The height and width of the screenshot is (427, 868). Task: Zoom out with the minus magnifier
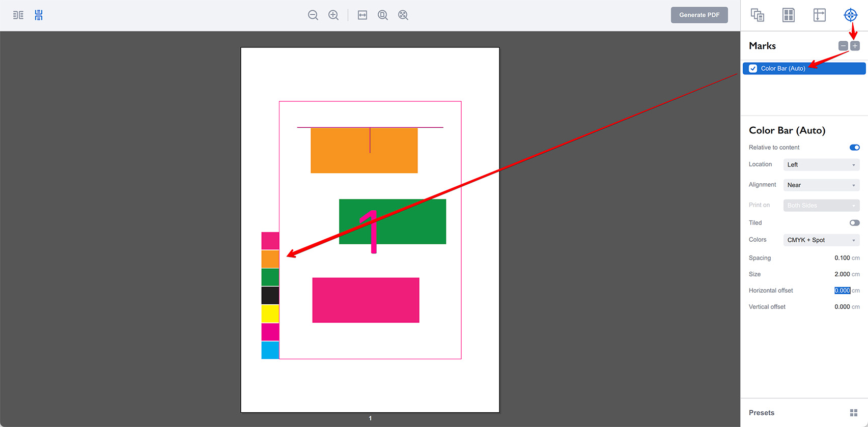(313, 15)
